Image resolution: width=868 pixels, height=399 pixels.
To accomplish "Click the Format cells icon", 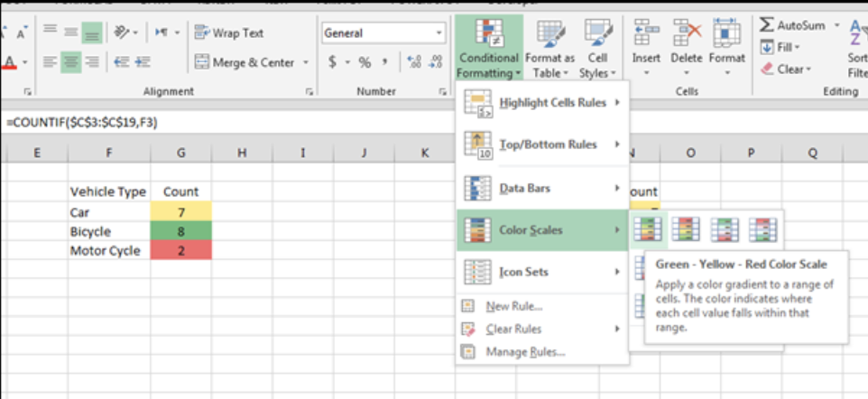I will coord(727,33).
